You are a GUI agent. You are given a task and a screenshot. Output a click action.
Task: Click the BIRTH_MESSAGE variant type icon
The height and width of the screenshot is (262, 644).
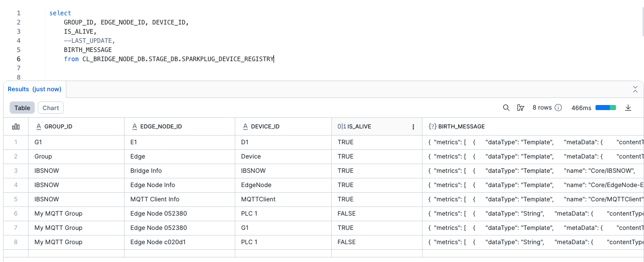coord(432,126)
